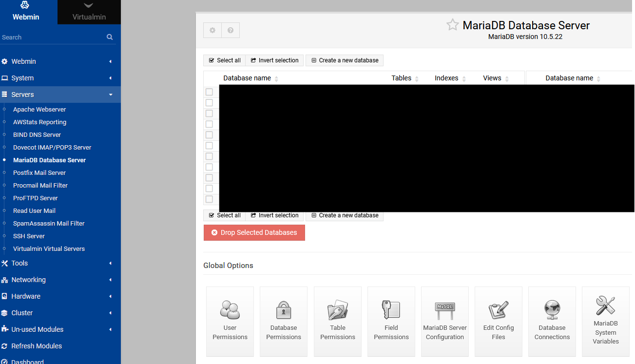
Task: Open MariaDB System Variables icon
Action: pyautogui.click(x=605, y=306)
